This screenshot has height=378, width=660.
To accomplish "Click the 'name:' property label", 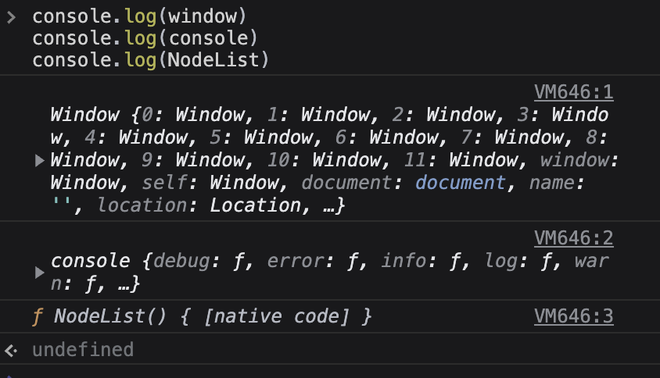I will click(557, 183).
